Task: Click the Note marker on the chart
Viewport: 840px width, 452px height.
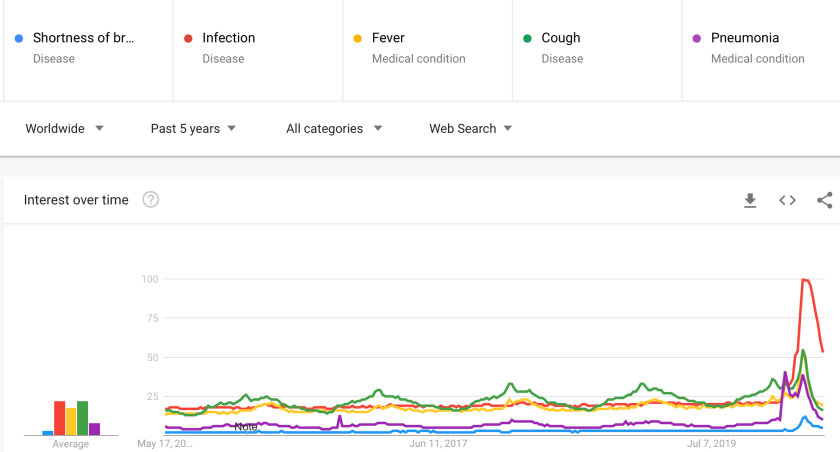Action: [x=246, y=427]
